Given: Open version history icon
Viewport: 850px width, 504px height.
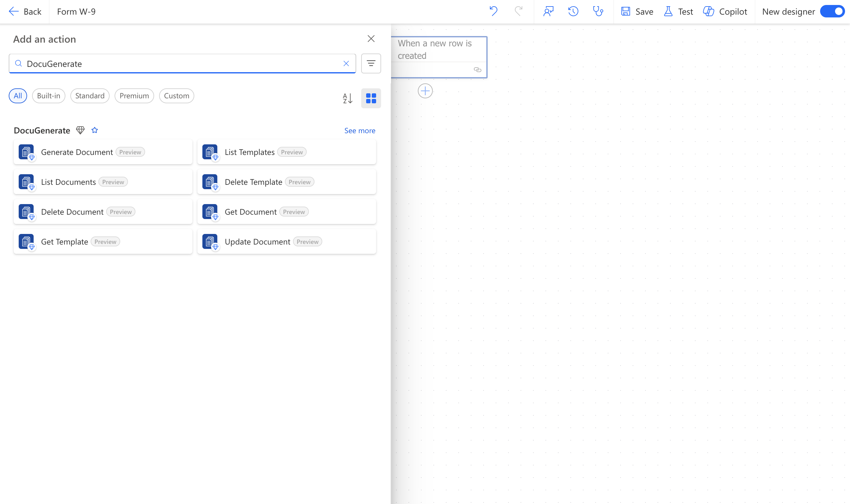Looking at the screenshot, I should [x=573, y=12].
